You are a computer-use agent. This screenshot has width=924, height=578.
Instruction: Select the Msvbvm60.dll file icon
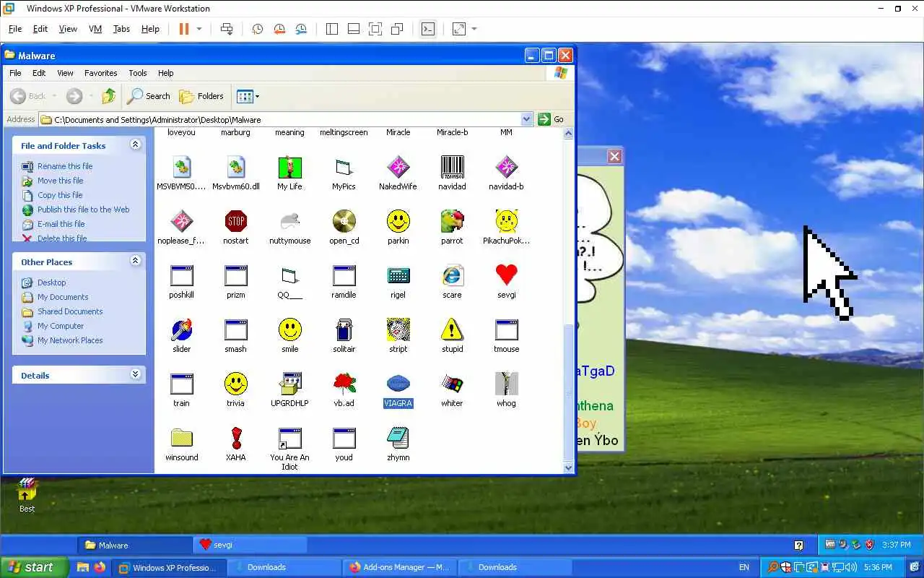235,167
